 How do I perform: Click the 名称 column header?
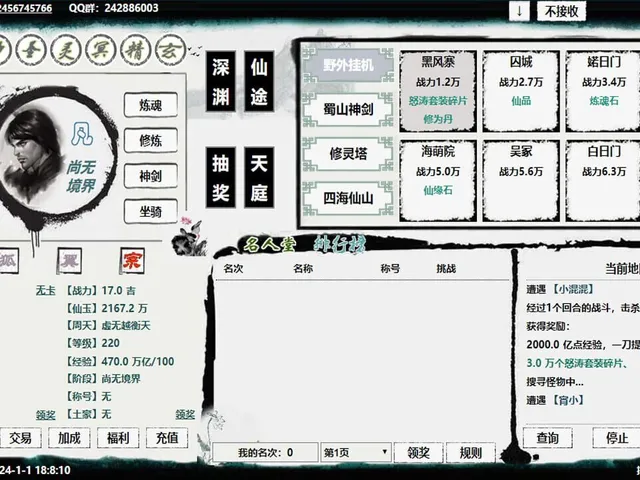tap(303, 269)
